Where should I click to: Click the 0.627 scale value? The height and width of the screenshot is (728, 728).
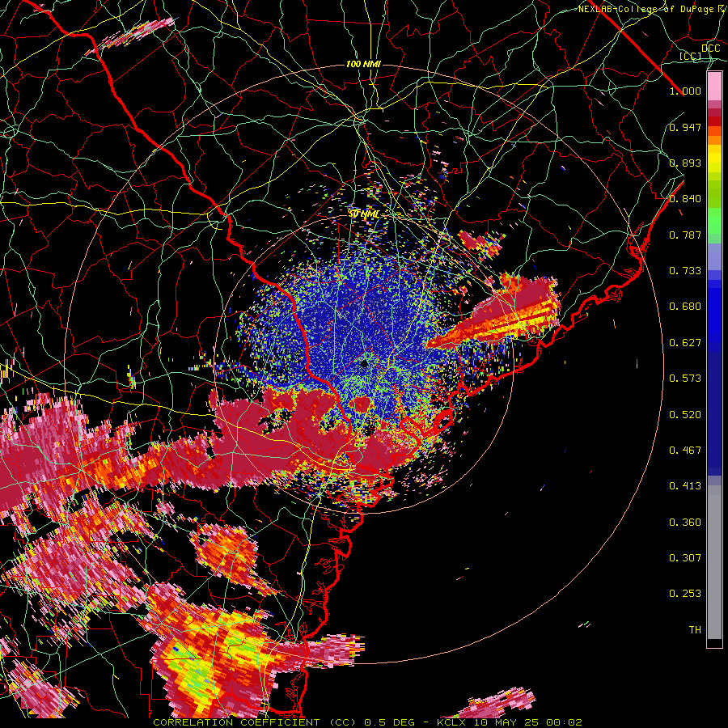pos(685,343)
